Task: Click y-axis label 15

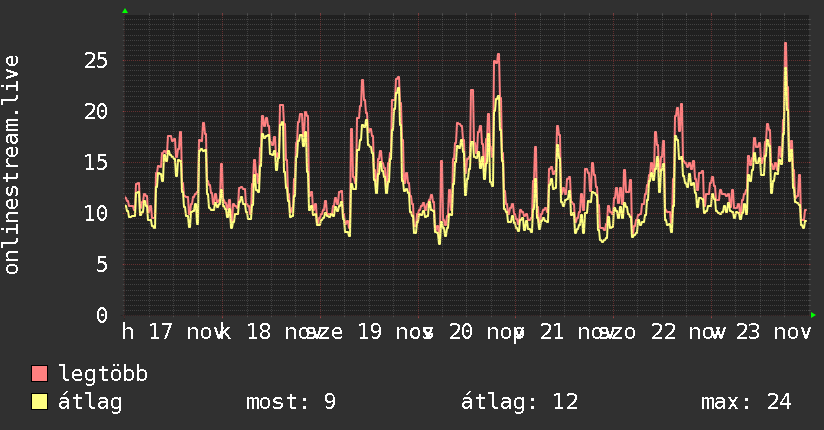Action: point(96,162)
